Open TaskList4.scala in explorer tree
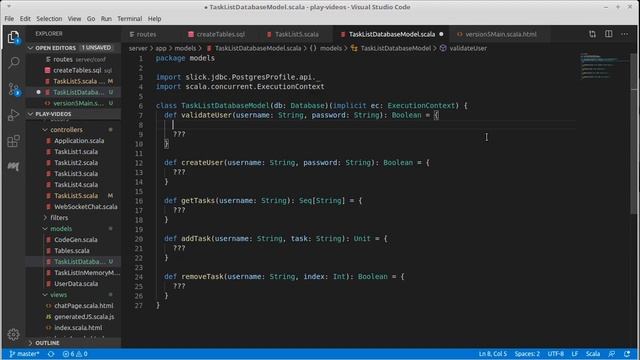Screen dimensions: 640x360 click(76, 185)
